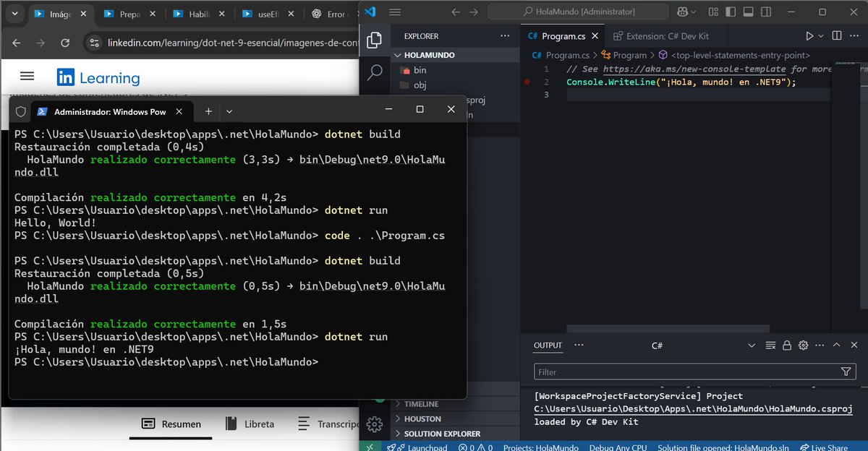
Task: Go back using the VS Code navigation arrow
Action: click(455, 12)
